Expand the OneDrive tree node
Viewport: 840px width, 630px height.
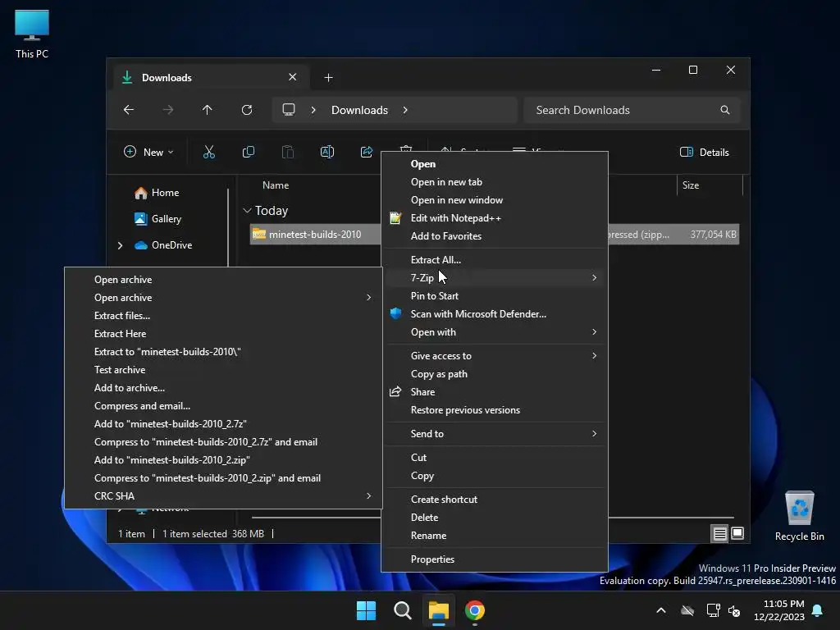[x=120, y=245]
